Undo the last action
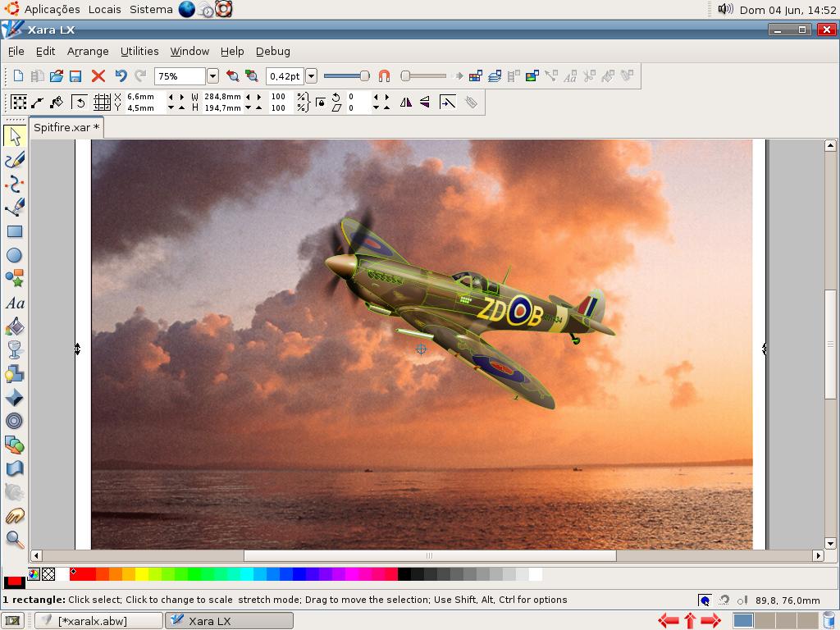 (121, 76)
